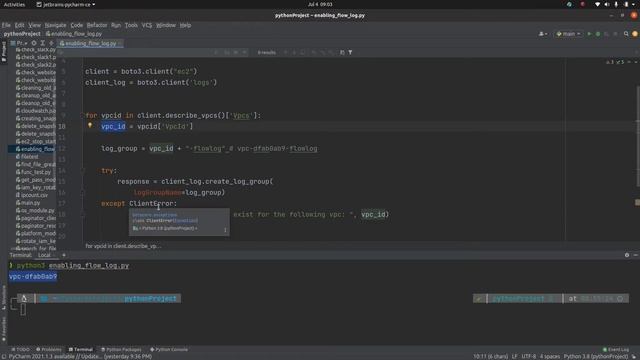
Task: Open the terminal settings gear icon
Action: 627,255
